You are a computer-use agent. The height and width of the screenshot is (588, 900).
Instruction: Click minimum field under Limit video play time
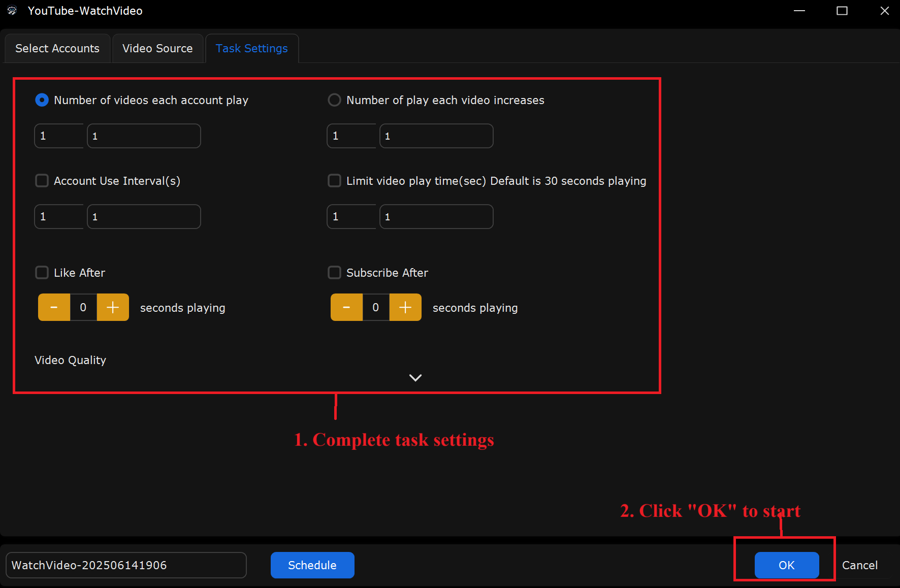click(x=351, y=217)
